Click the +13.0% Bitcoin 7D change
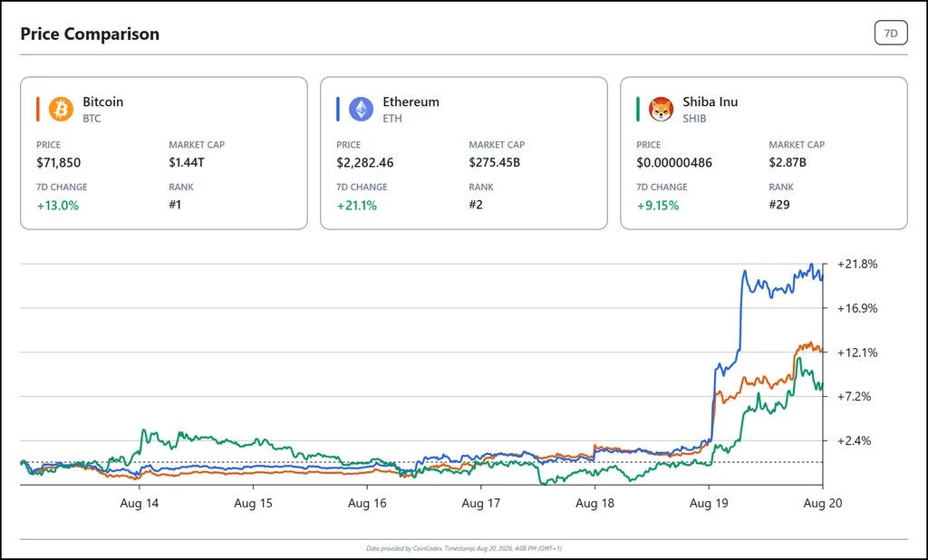The image size is (928, 560). 57,206
